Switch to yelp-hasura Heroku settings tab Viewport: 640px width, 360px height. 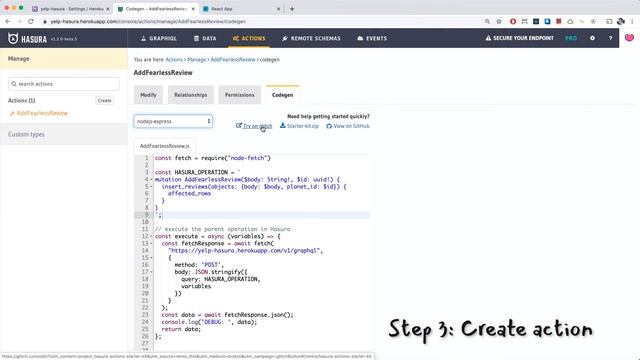(x=70, y=9)
